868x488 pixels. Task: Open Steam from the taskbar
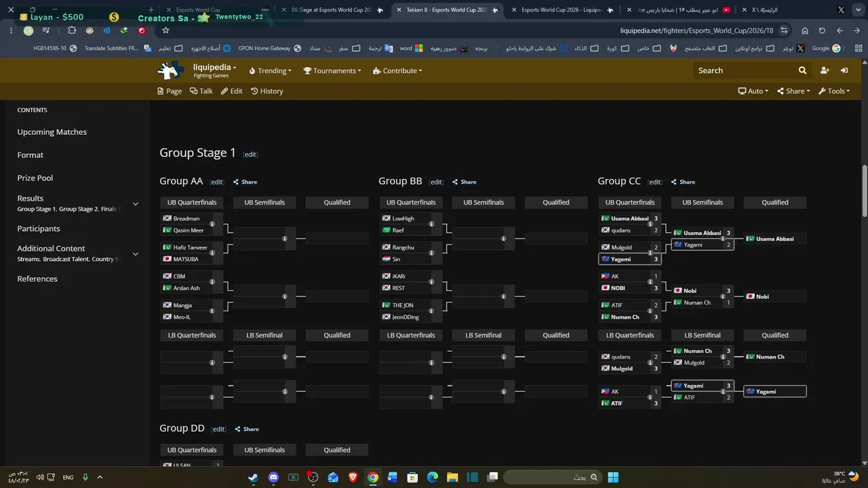(253, 477)
